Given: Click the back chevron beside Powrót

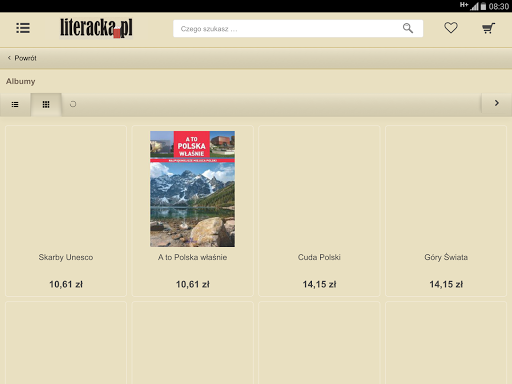Looking at the screenshot, I should pos(9,58).
